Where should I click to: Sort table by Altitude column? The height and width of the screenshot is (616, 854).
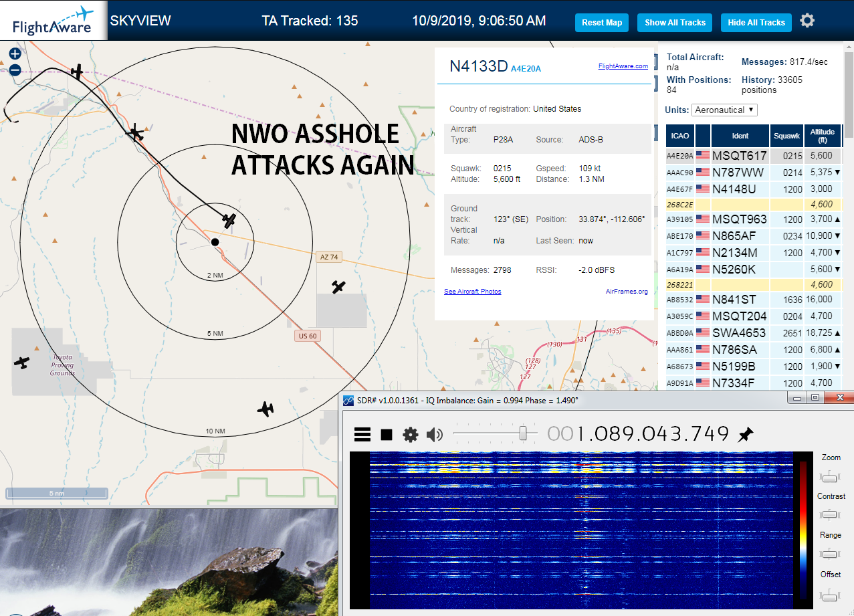[823, 136]
